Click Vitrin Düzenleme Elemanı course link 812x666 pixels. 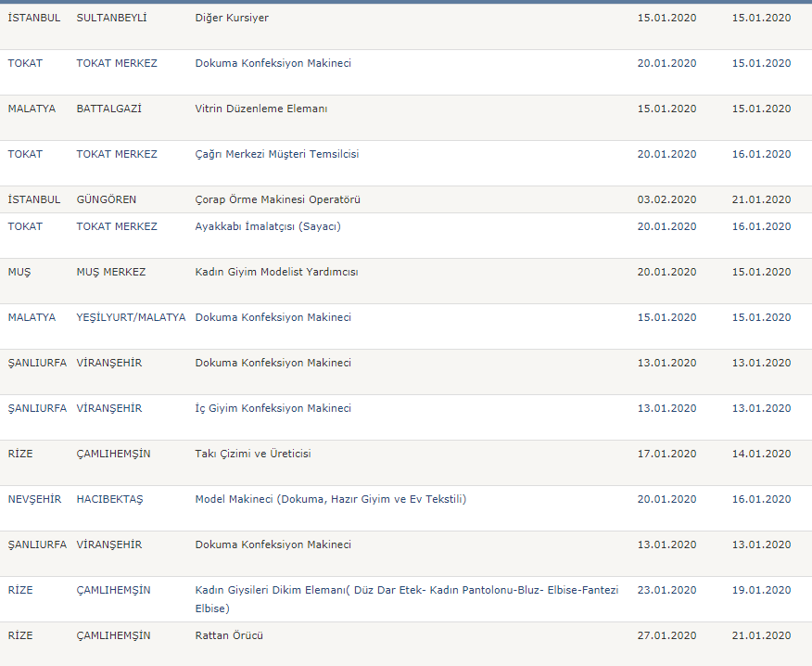pos(261,109)
